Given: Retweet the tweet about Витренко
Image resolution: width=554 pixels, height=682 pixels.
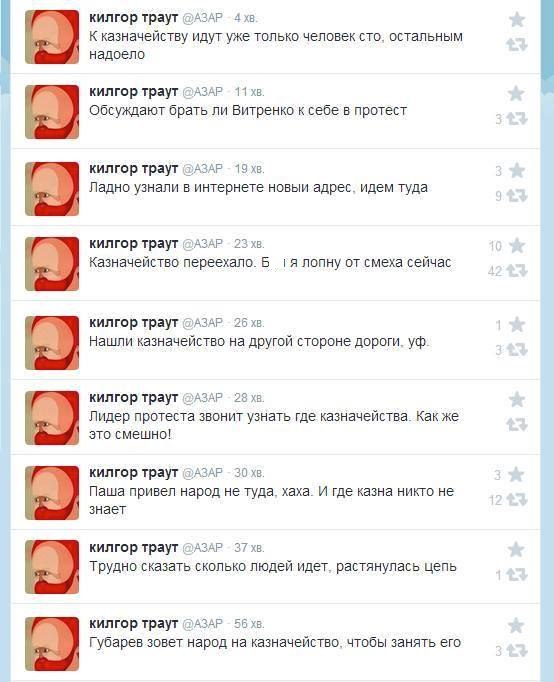Looking at the screenshot, I should tap(517, 119).
